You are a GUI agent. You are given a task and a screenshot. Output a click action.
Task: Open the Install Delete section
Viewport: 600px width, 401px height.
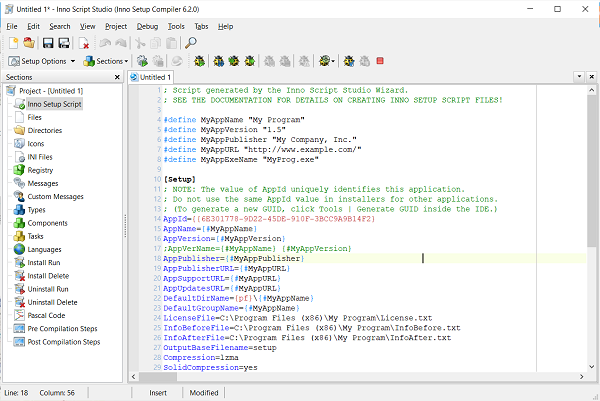point(48,276)
